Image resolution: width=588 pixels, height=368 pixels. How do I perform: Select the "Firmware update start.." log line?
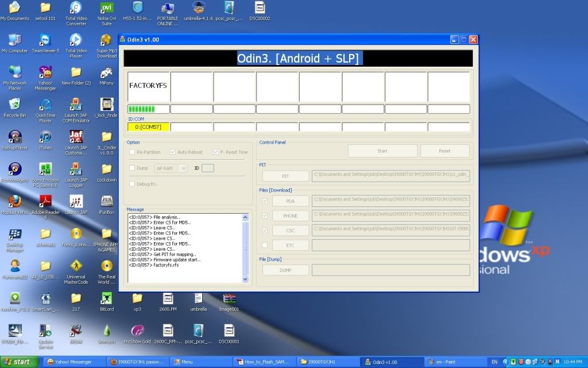(x=165, y=260)
